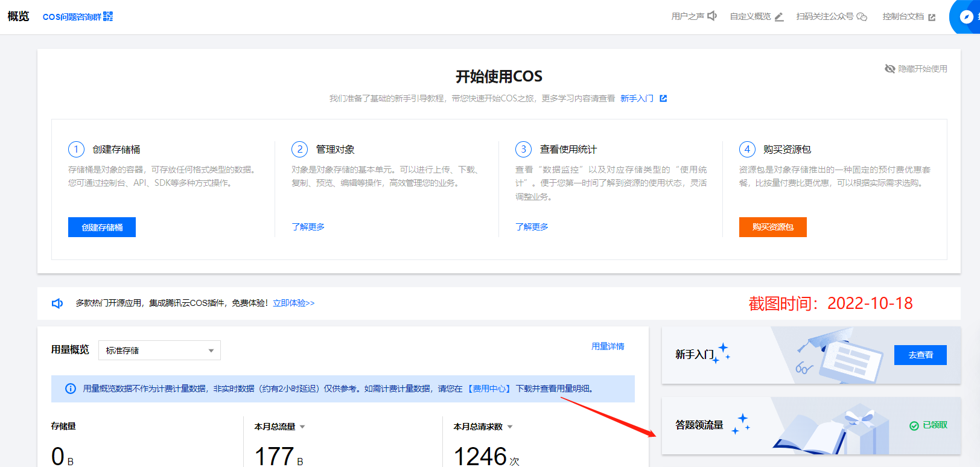Click the 已领取 green check status

coord(928,425)
